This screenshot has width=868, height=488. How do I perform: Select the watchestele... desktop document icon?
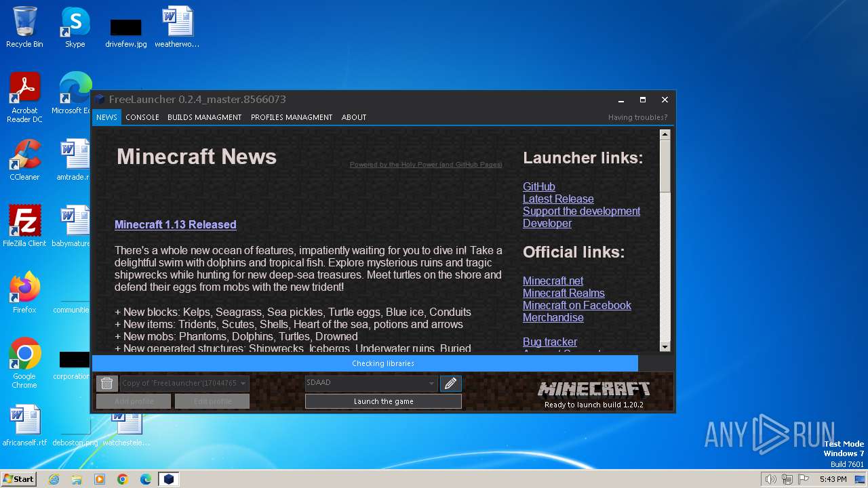click(126, 430)
